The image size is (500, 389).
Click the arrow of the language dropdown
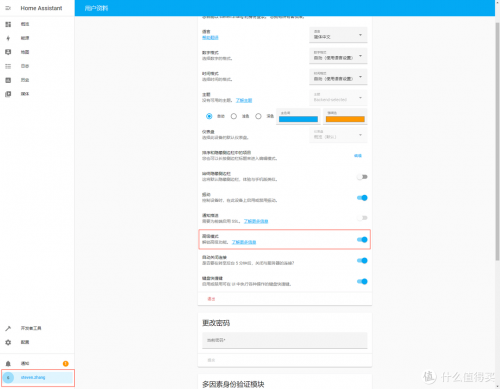pos(360,35)
